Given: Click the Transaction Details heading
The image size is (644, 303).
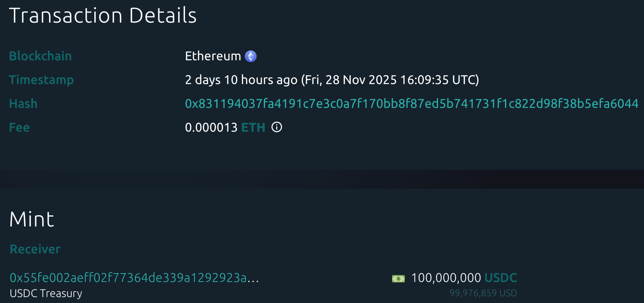Looking at the screenshot, I should [x=103, y=16].
